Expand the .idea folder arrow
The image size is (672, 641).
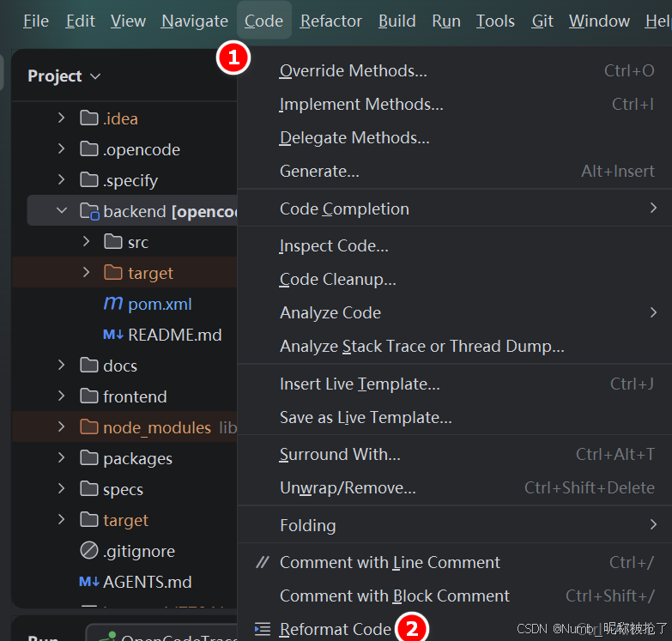click(x=61, y=118)
